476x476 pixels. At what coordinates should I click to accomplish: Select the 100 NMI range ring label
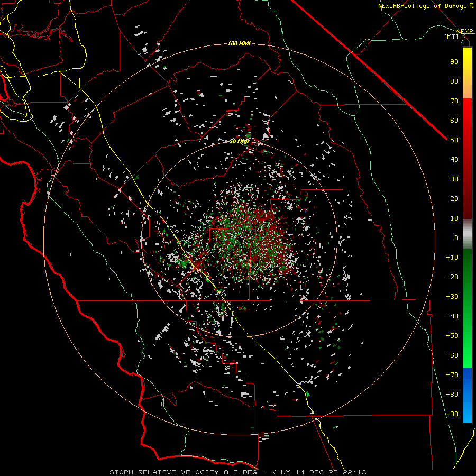pyautogui.click(x=239, y=44)
